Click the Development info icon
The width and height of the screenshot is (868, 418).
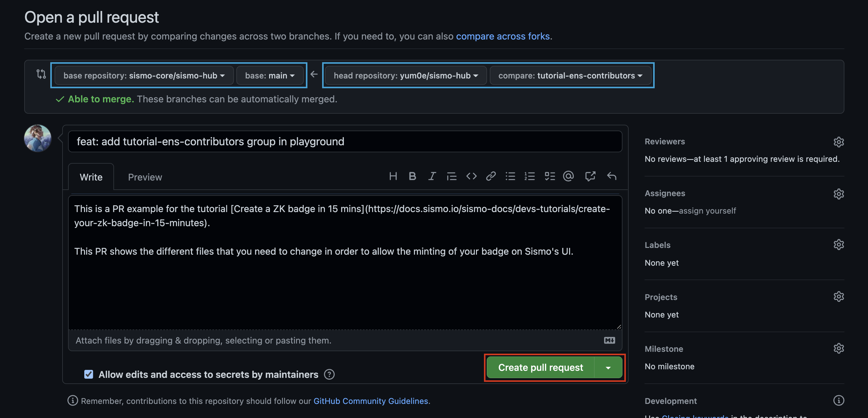click(838, 401)
